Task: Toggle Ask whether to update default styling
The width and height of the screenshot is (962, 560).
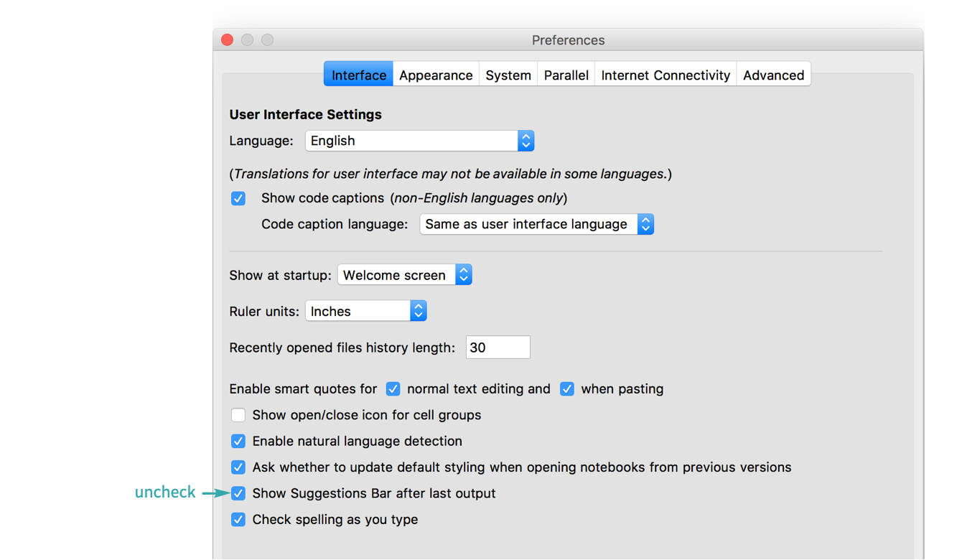Action: [238, 467]
